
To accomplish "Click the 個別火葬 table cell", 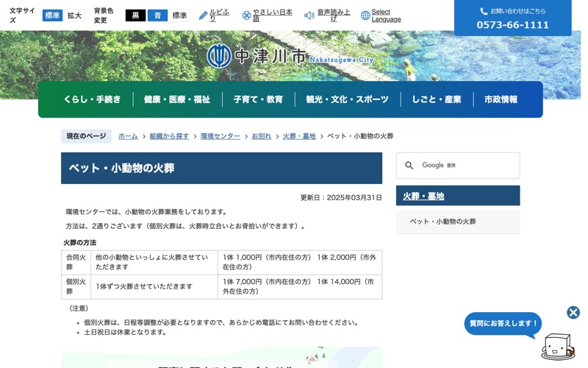I will click(76, 286).
